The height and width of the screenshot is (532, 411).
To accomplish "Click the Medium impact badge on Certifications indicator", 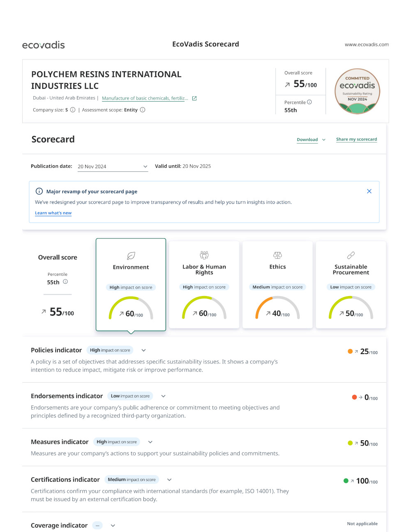I will [132, 479].
